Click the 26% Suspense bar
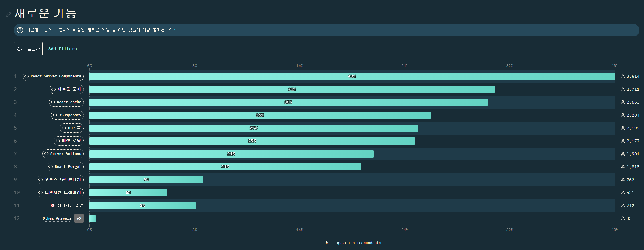This screenshot has height=250, width=644. pyautogui.click(x=260, y=115)
